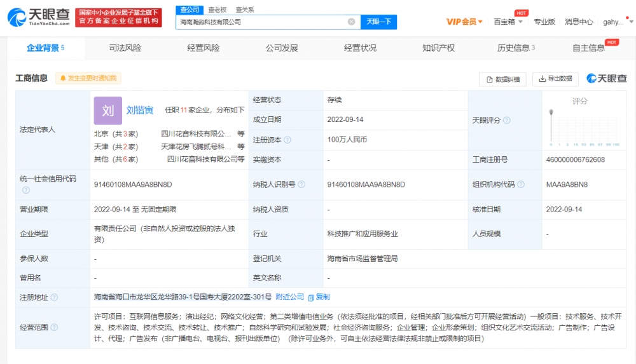
Task: Click the 100万人民币 registered capital value
Action: 347,140
